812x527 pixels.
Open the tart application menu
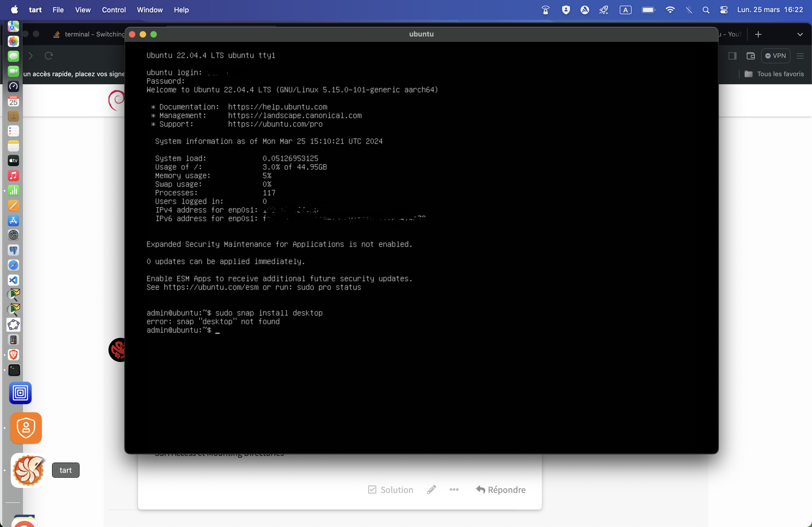[x=35, y=10]
